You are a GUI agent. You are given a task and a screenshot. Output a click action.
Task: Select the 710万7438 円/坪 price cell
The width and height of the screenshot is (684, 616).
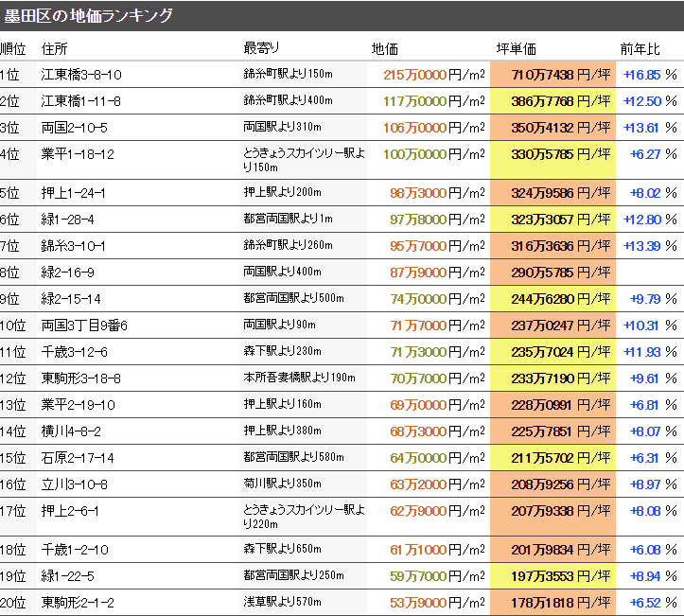point(553,75)
